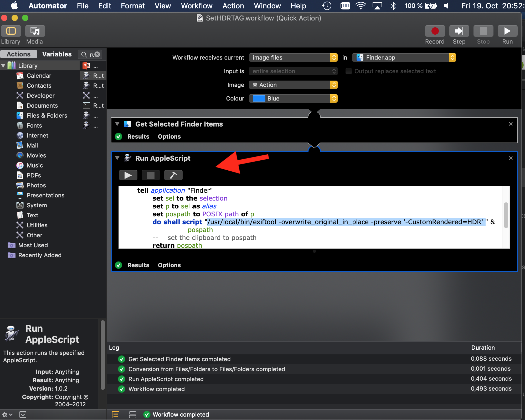Open the Workflow menu
This screenshot has width=525, height=420.
(x=196, y=6)
